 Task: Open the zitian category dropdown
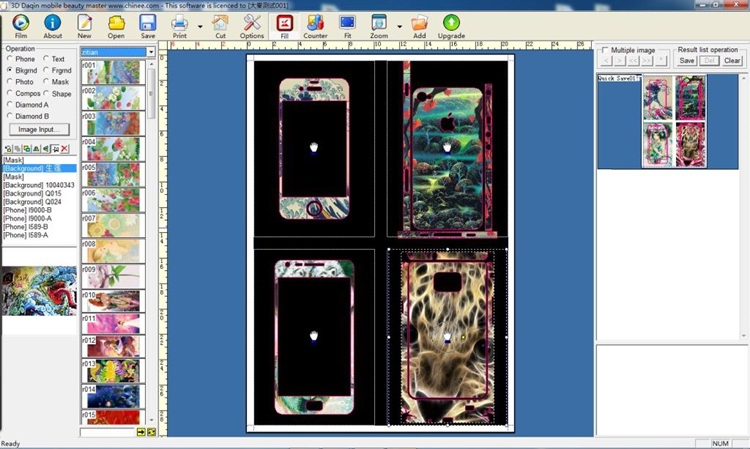tap(151, 52)
